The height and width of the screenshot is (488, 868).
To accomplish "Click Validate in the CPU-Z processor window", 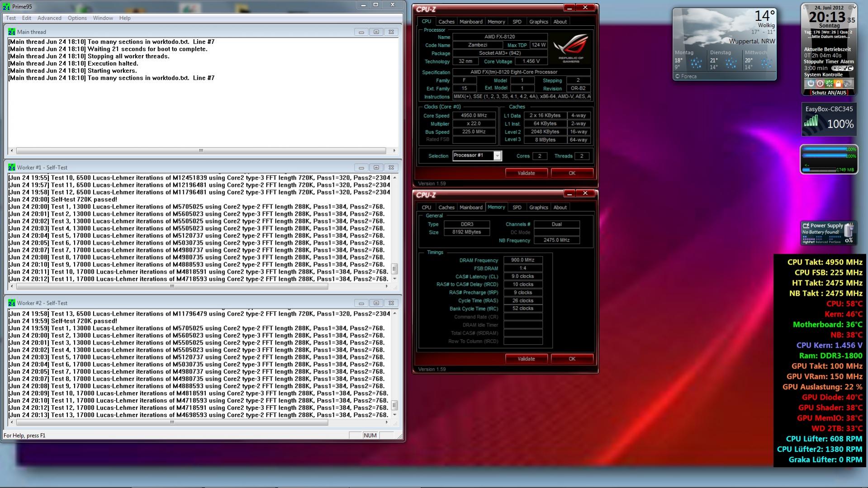I will [x=526, y=173].
